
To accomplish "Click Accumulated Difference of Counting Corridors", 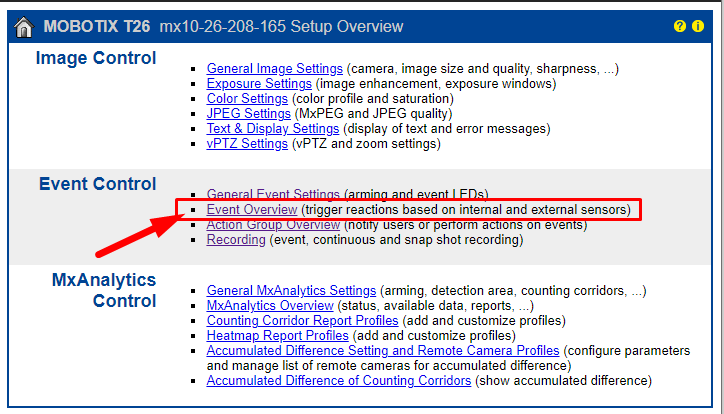I will coord(336,381).
